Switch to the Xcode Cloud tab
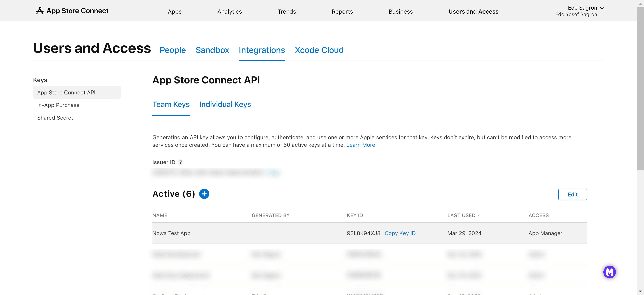The image size is (644, 295). point(319,50)
